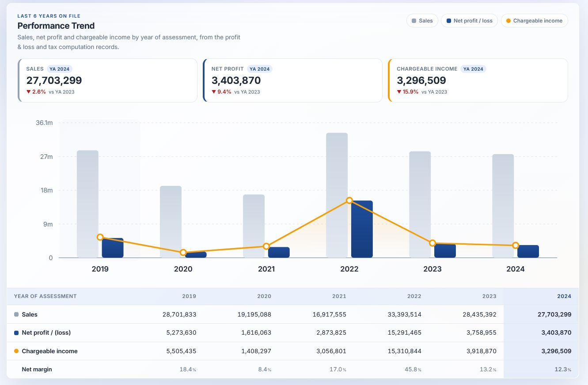Click chargeable income value 3,056,801
The height and width of the screenshot is (385, 588).
(x=331, y=351)
